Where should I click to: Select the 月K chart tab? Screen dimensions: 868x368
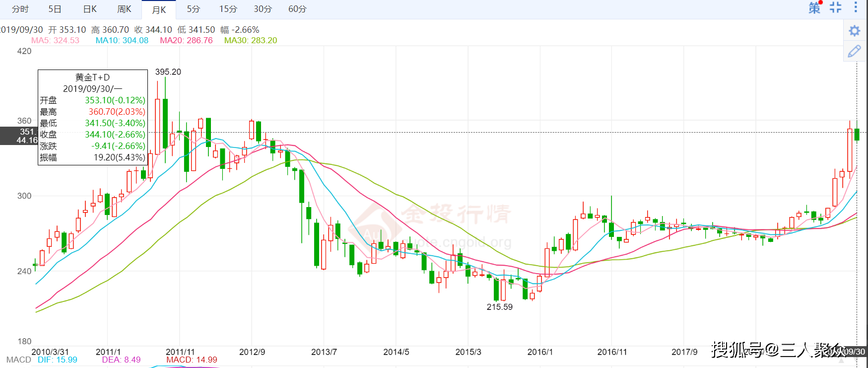[159, 9]
